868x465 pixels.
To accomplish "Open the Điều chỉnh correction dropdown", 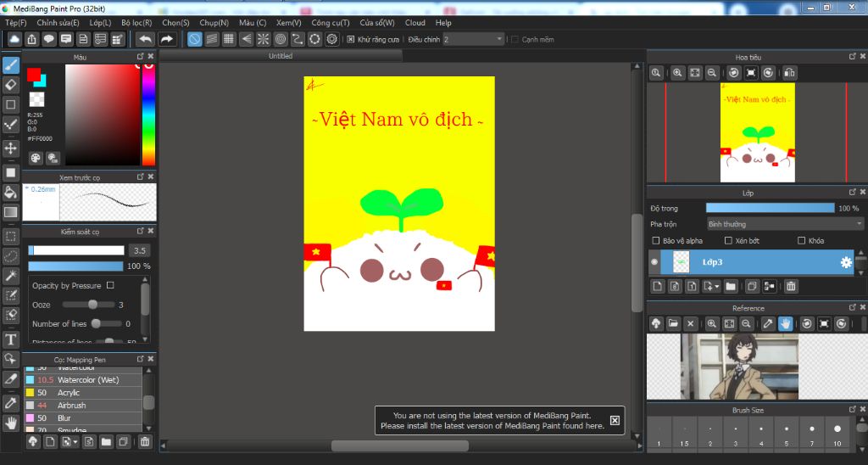I will pyautogui.click(x=473, y=39).
